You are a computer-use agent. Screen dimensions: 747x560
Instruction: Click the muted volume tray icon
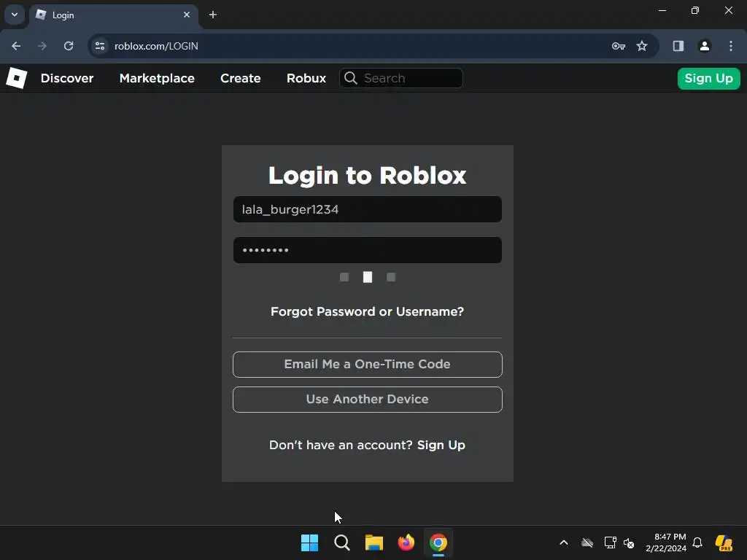(629, 542)
